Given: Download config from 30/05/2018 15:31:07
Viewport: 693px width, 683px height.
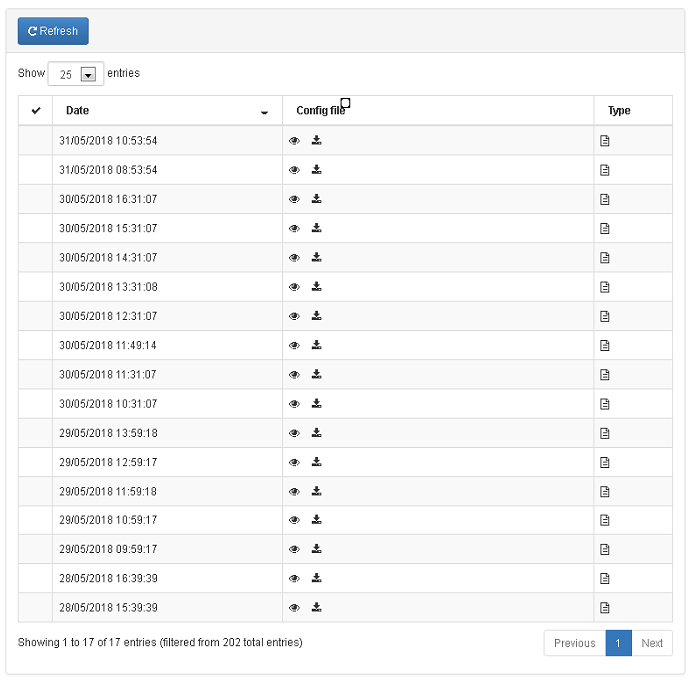Looking at the screenshot, I should click(x=316, y=228).
